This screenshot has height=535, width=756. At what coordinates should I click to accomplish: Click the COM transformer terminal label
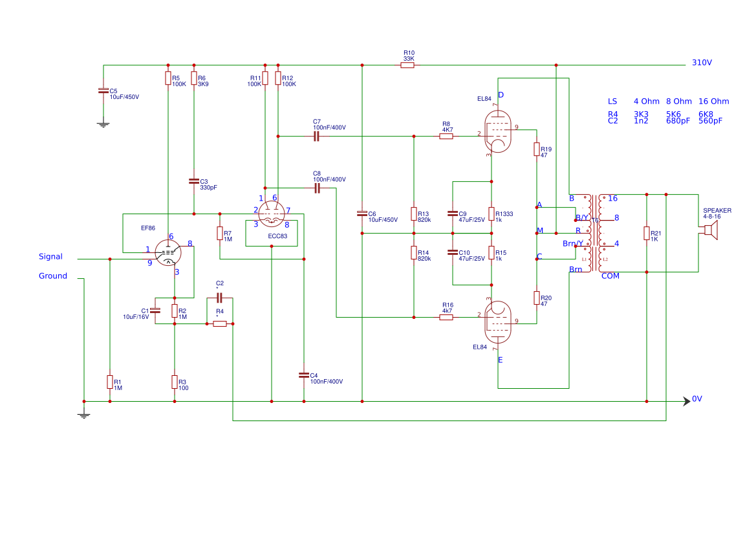pos(610,276)
